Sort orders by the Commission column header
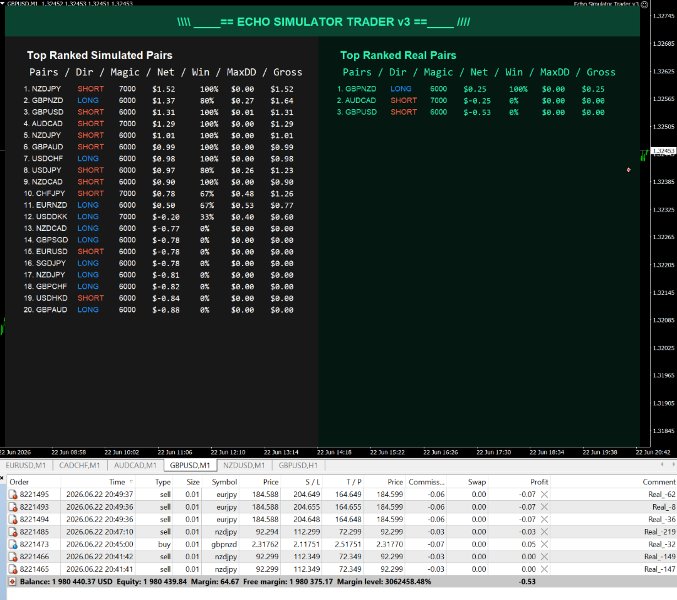This screenshot has height=600, width=677. point(426,482)
